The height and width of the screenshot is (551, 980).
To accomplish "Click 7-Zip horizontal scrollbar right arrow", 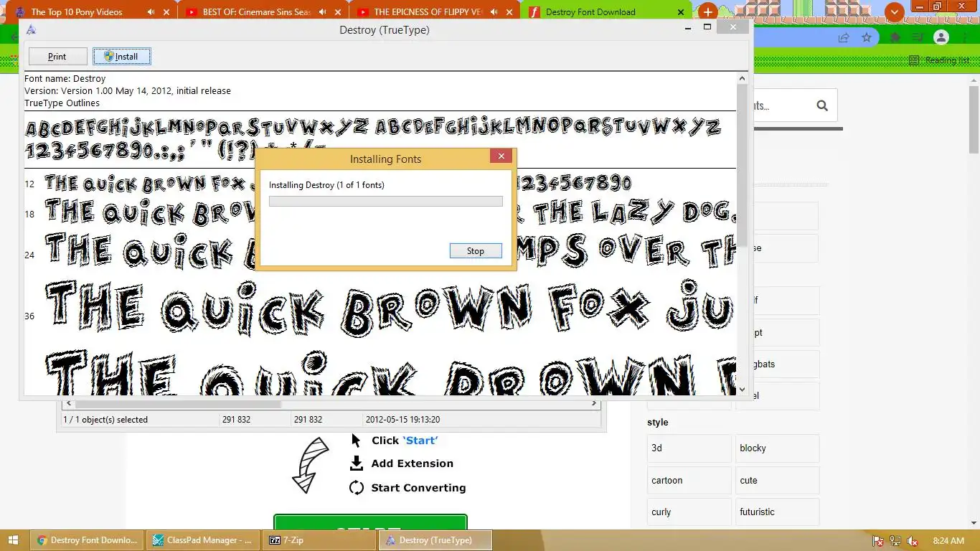I will click(594, 404).
